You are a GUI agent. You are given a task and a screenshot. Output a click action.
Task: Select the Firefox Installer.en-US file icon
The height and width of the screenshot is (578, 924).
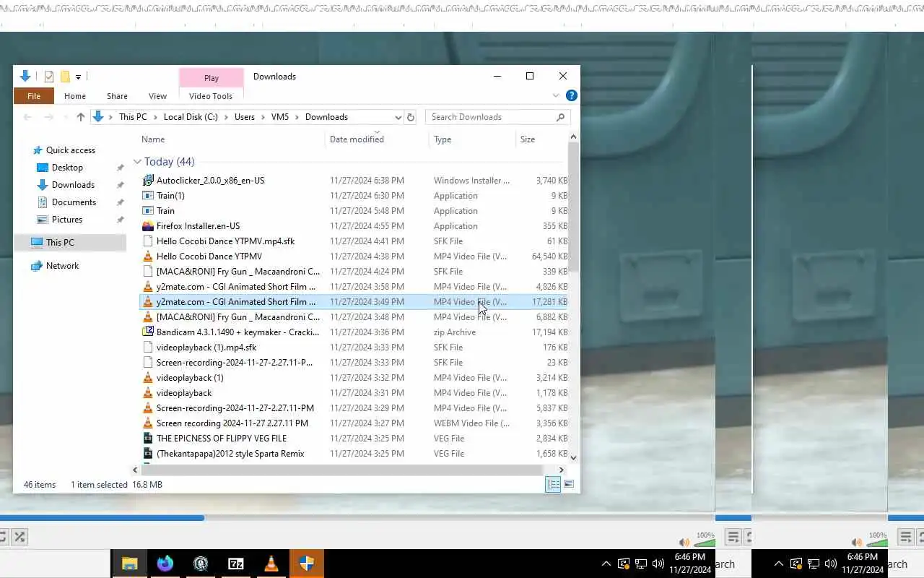148,226
